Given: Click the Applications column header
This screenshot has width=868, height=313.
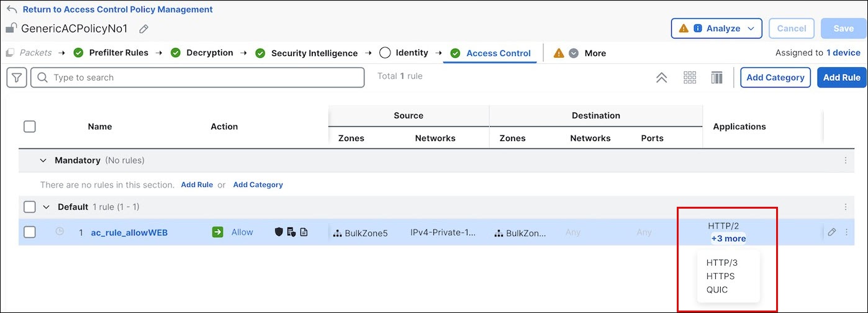Looking at the screenshot, I should tap(739, 127).
